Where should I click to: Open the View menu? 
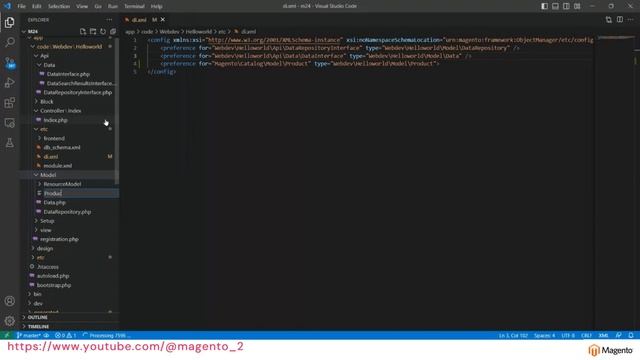point(82,6)
